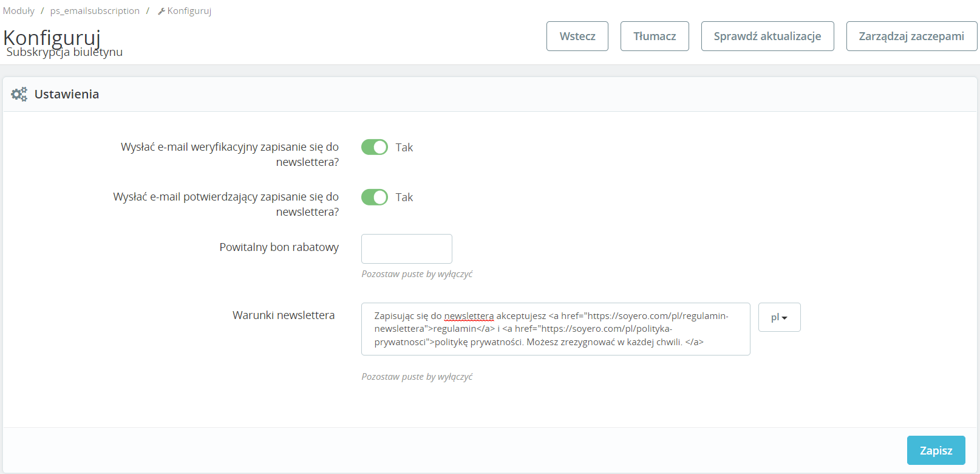980x474 pixels.
Task: Click the gears icon beside Ustawienia
Action: [19, 94]
